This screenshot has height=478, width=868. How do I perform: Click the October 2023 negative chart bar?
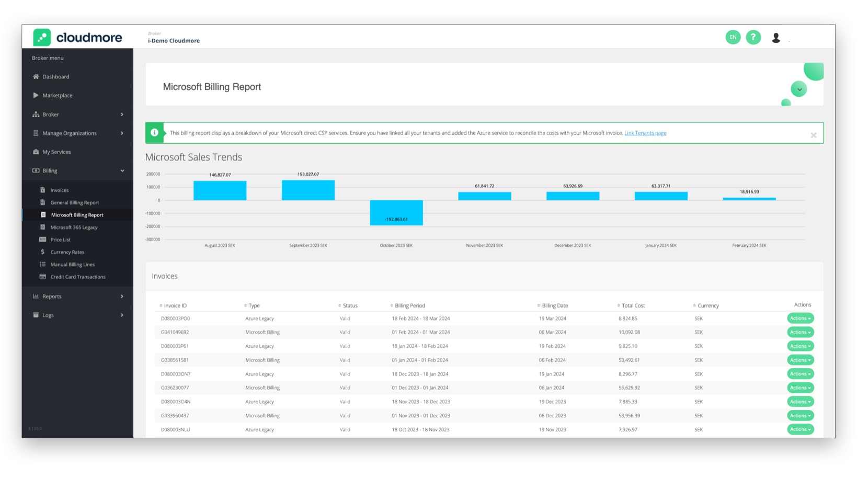click(396, 212)
